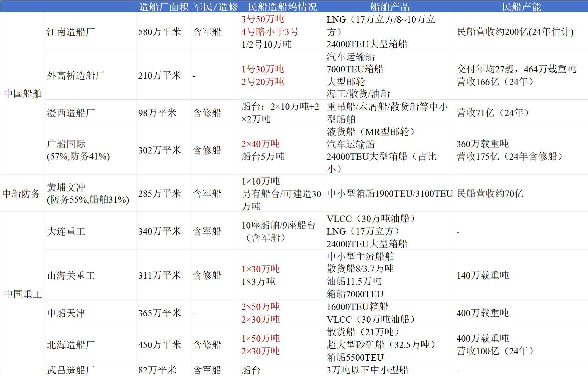Click 含军船 in the 江南造船厂 row

pyautogui.click(x=207, y=32)
